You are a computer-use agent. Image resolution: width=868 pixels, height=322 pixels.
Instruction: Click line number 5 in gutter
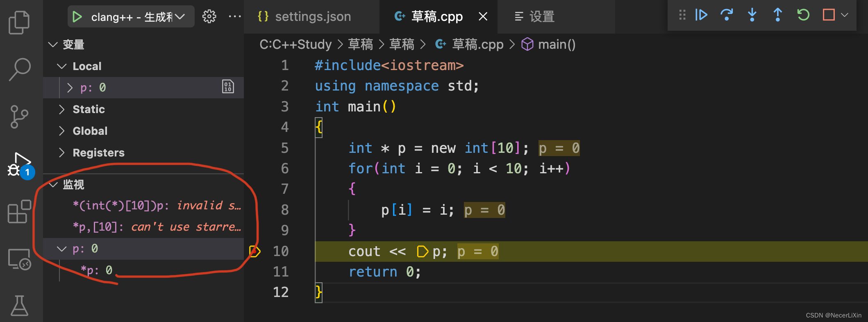coord(284,148)
